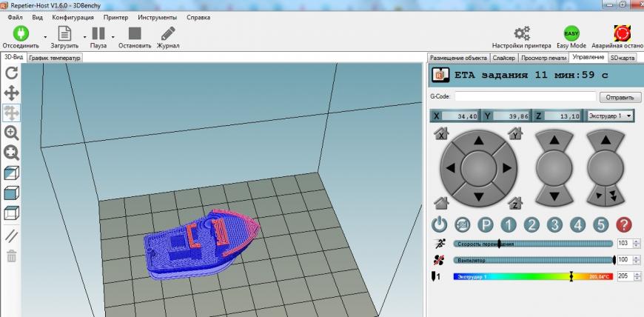Choose the wireframe top cube view icon
Viewport: 644px width, 317px height.
coord(12,213)
